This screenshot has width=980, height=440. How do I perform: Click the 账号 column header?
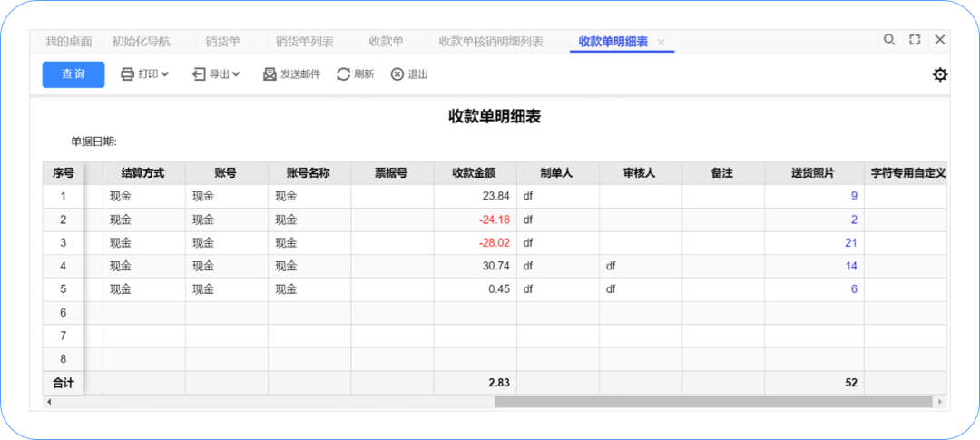[227, 173]
